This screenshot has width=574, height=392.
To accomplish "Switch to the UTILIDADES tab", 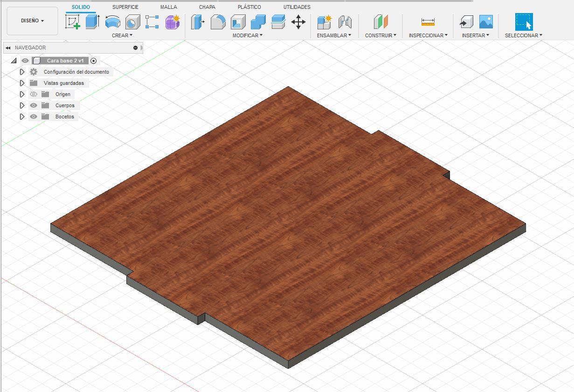I will (297, 7).
